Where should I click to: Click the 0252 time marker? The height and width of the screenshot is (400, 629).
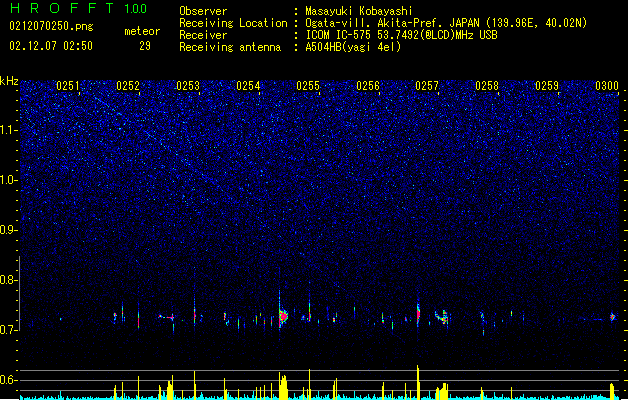128,86
